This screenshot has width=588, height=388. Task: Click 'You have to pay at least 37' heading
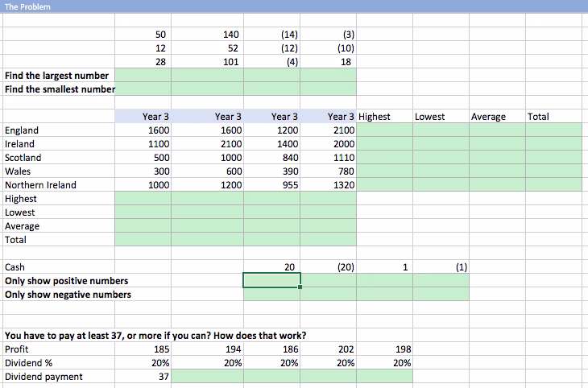155,336
